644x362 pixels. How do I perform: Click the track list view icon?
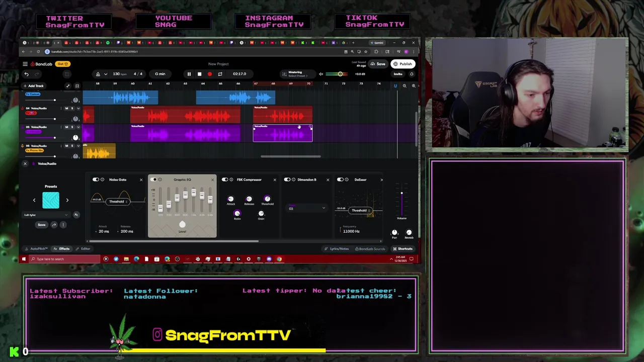click(77, 86)
